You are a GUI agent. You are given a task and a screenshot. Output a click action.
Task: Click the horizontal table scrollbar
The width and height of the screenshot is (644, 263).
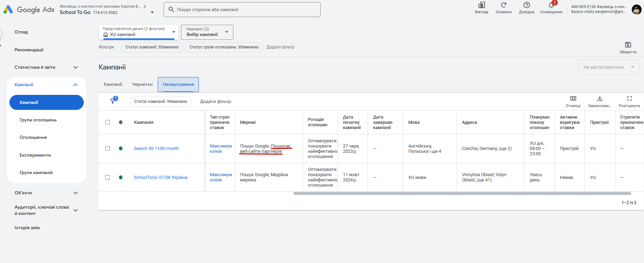click(x=462, y=193)
